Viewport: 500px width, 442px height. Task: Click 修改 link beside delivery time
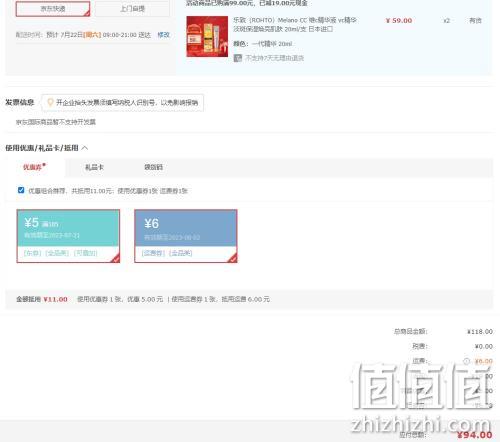click(163, 35)
